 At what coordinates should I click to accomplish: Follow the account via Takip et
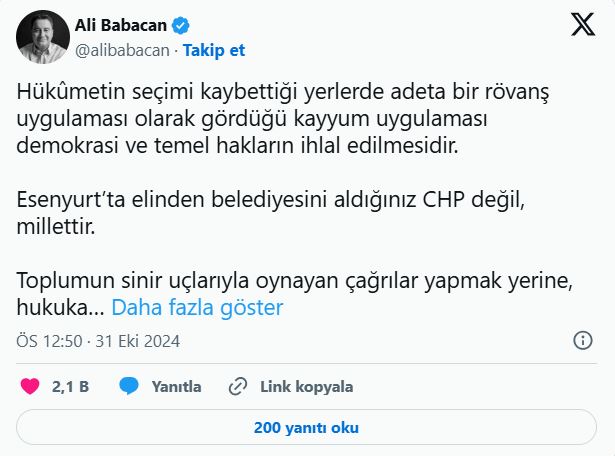click(x=214, y=49)
